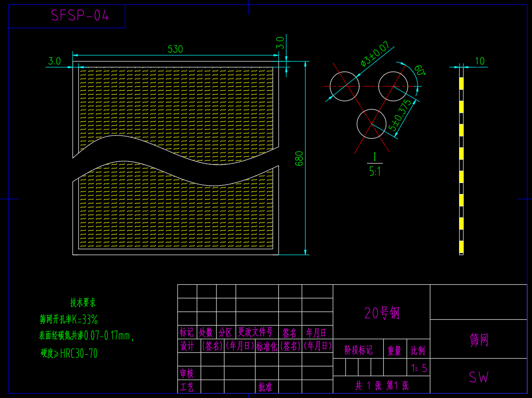
Task: Select the 10 thickness dimension on side view
Action: click(x=479, y=61)
